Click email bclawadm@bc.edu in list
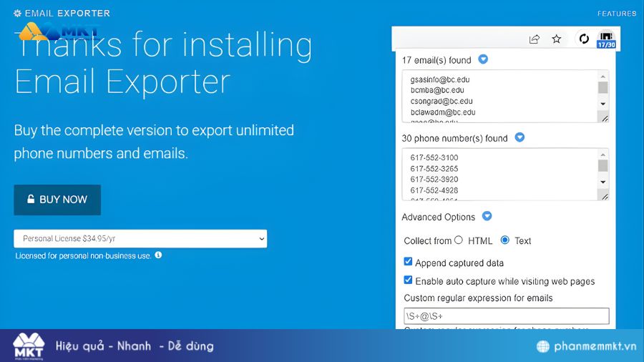 443,112
